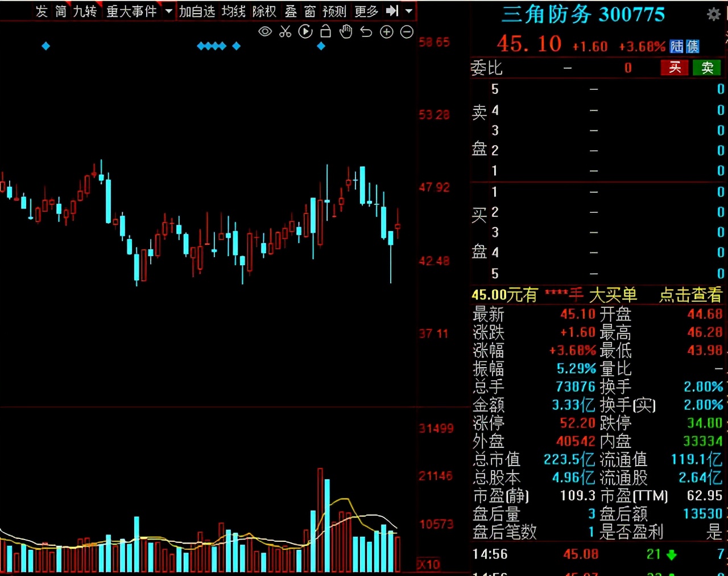Click the undo arrow icon
Image resolution: width=728 pixels, height=576 pixels.
click(x=366, y=32)
